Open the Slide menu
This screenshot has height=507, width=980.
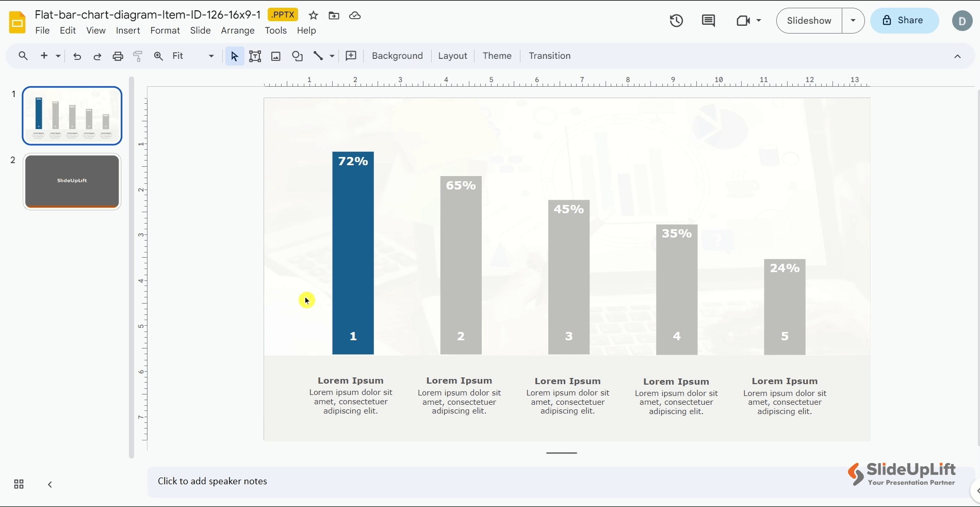(200, 30)
